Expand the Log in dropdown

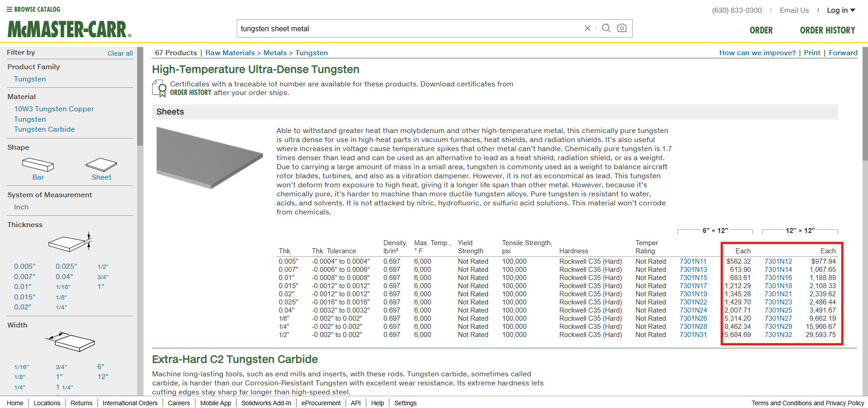(841, 10)
